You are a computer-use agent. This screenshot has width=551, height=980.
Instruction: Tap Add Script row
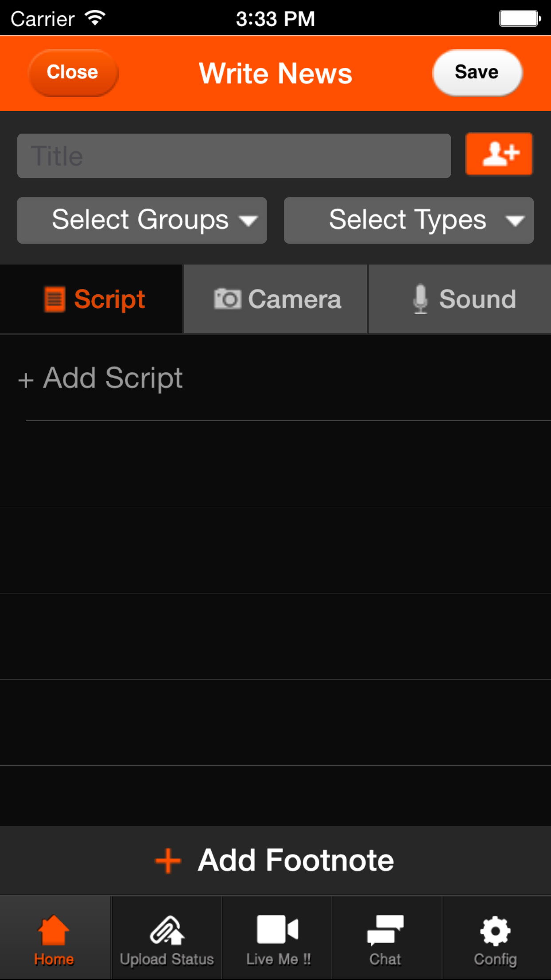[275, 378]
